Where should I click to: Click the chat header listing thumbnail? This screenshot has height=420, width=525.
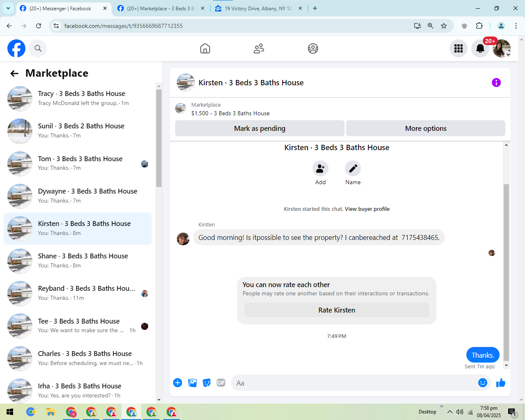186,82
